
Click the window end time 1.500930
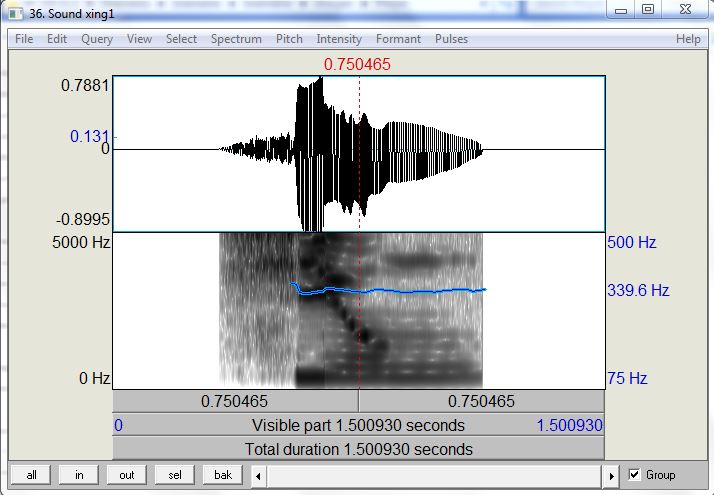(x=570, y=425)
